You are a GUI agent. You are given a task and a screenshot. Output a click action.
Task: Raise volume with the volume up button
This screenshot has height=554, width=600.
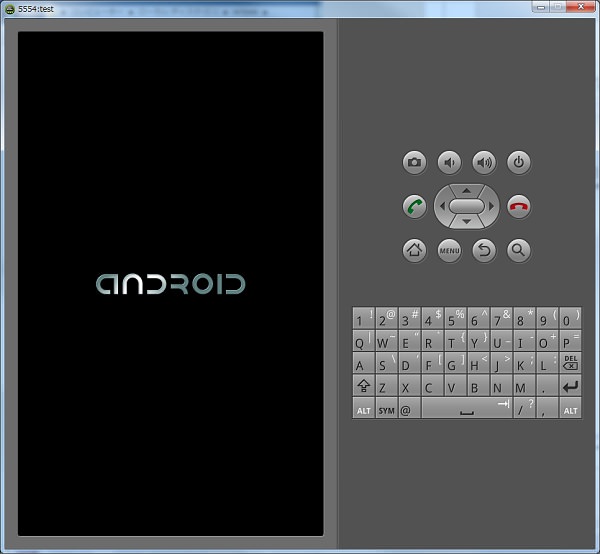tap(484, 163)
